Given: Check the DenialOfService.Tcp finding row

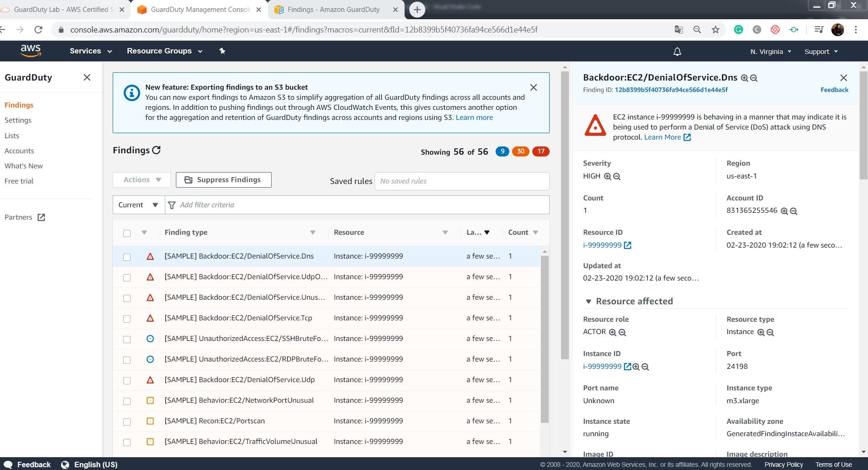Looking at the screenshot, I should click(x=127, y=319).
